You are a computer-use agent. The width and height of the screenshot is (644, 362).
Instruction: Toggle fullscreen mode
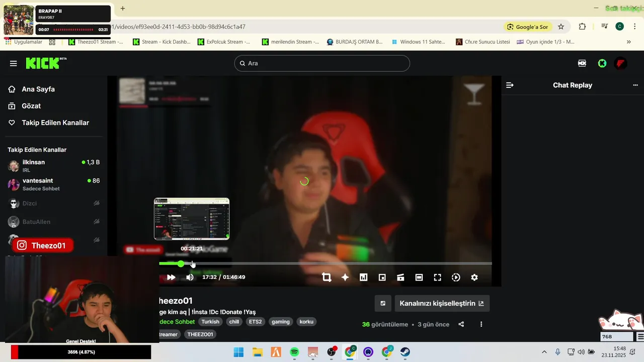click(437, 277)
